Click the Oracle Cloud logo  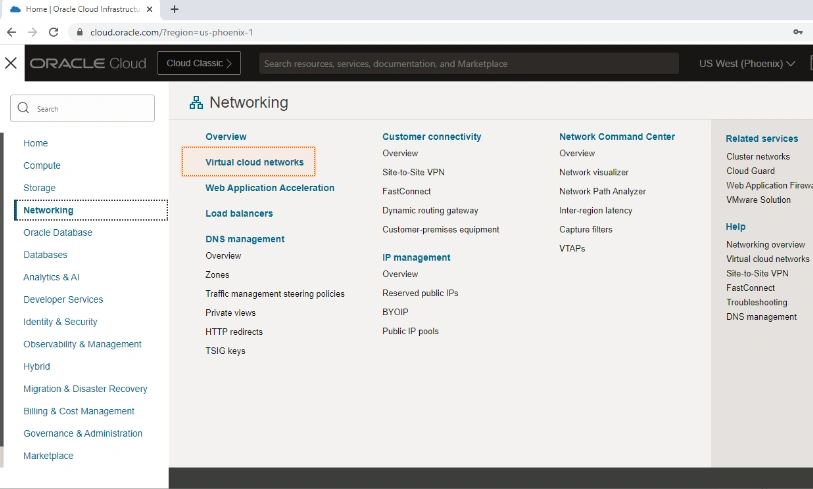tap(88, 63)
